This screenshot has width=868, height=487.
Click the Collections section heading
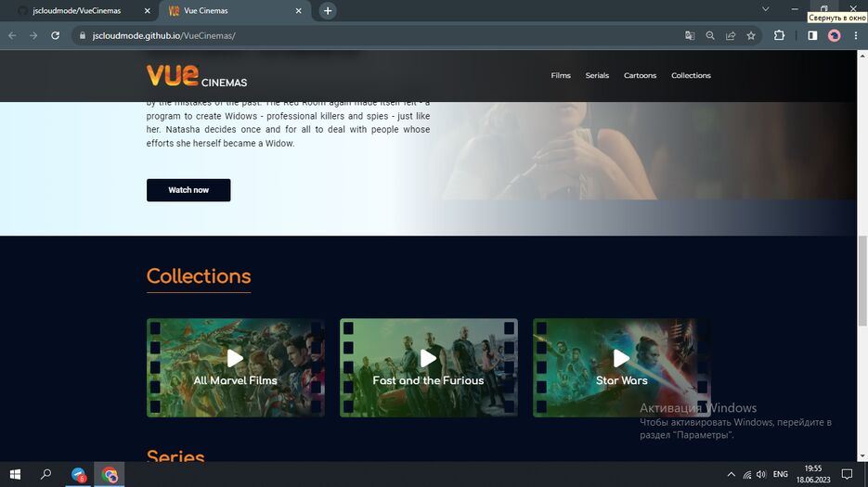[199, 276]
